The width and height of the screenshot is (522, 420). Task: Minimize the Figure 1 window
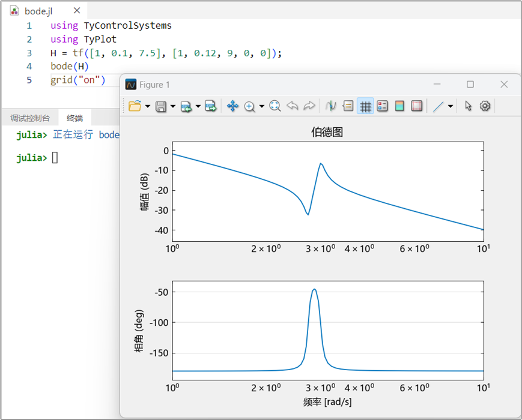(437, 85)
